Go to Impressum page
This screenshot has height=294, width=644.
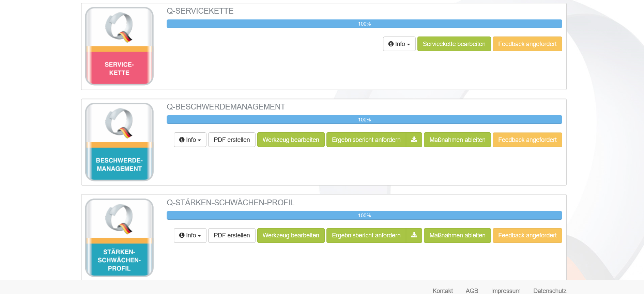[x=506, y=291]
